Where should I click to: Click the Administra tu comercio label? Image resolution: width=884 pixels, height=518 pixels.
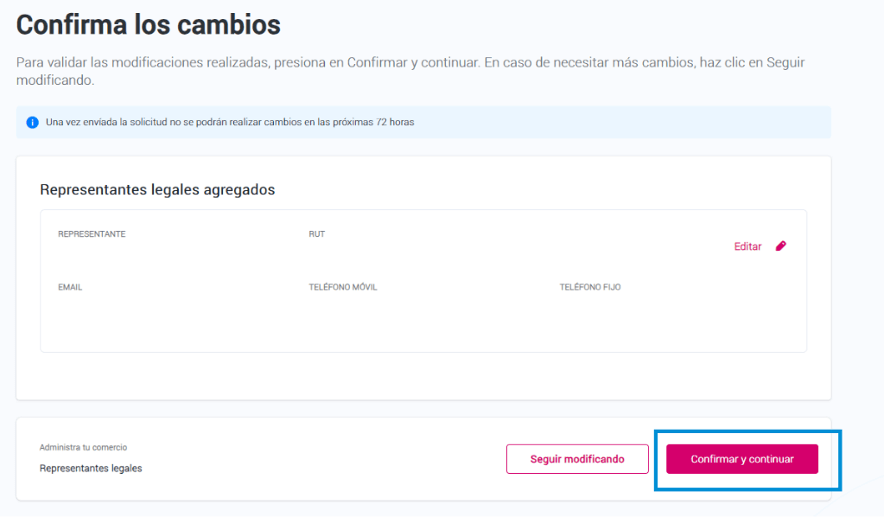[83, 447]
